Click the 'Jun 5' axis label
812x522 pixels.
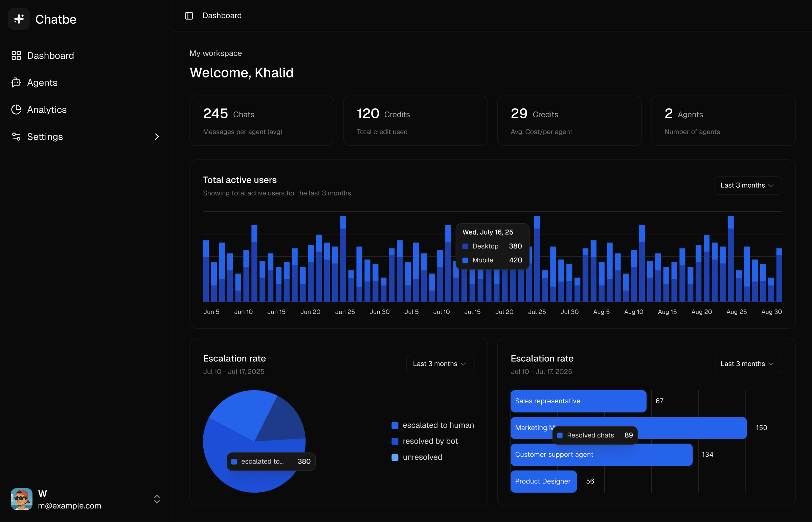pos(211,312)
